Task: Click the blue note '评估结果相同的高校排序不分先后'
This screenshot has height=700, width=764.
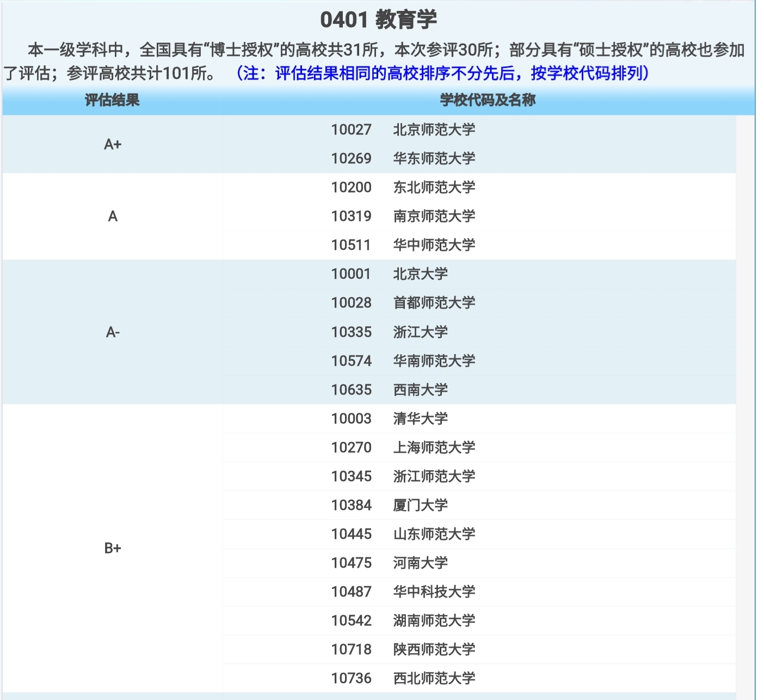Action: click(395, 73)
